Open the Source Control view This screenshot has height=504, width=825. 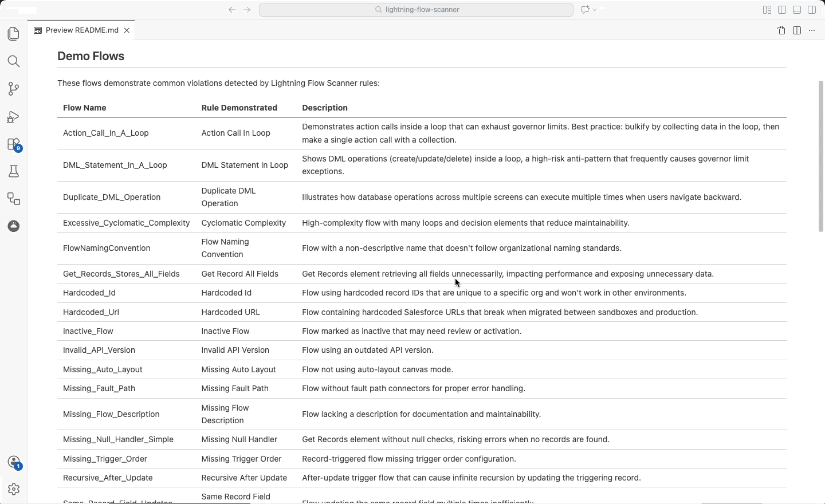point(13,89)
